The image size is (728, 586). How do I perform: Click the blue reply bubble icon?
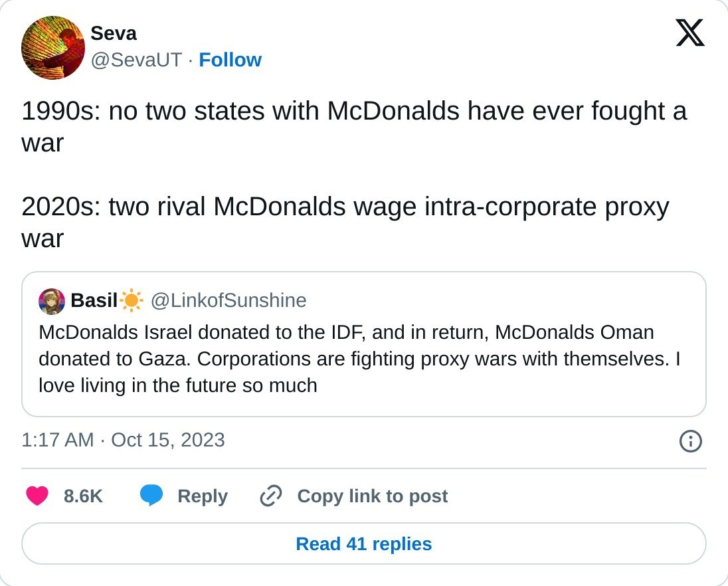pyautogui.click(x=151, y=496)
